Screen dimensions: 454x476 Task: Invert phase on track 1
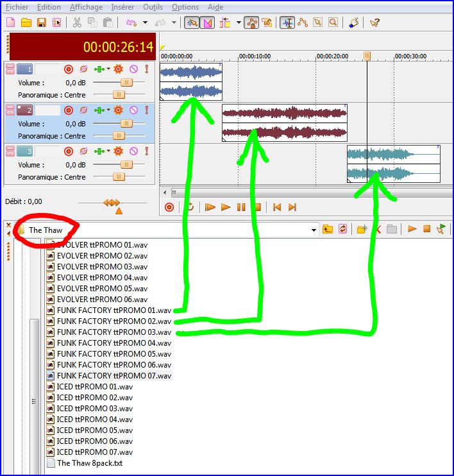[x=84, y=69]
